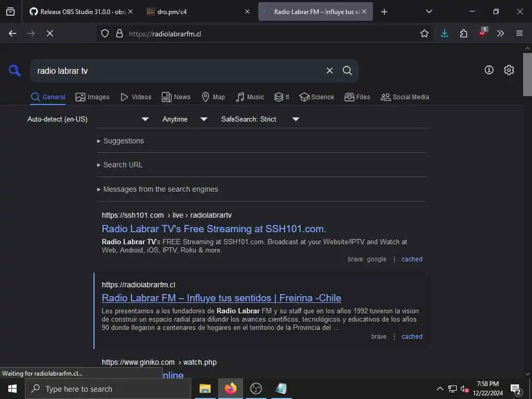The width and height of the screenshot is (532, 399).
Task: Click the ssh101.com result URL
Action: coord(167,215)
